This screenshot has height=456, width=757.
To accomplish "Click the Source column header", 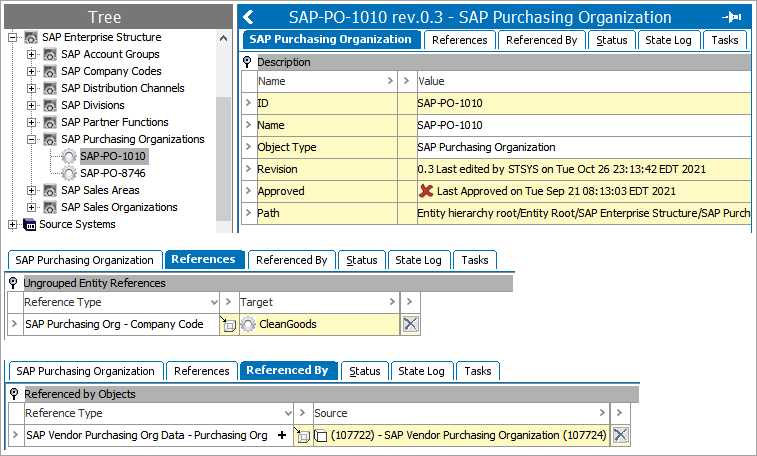I will point(461,413).
